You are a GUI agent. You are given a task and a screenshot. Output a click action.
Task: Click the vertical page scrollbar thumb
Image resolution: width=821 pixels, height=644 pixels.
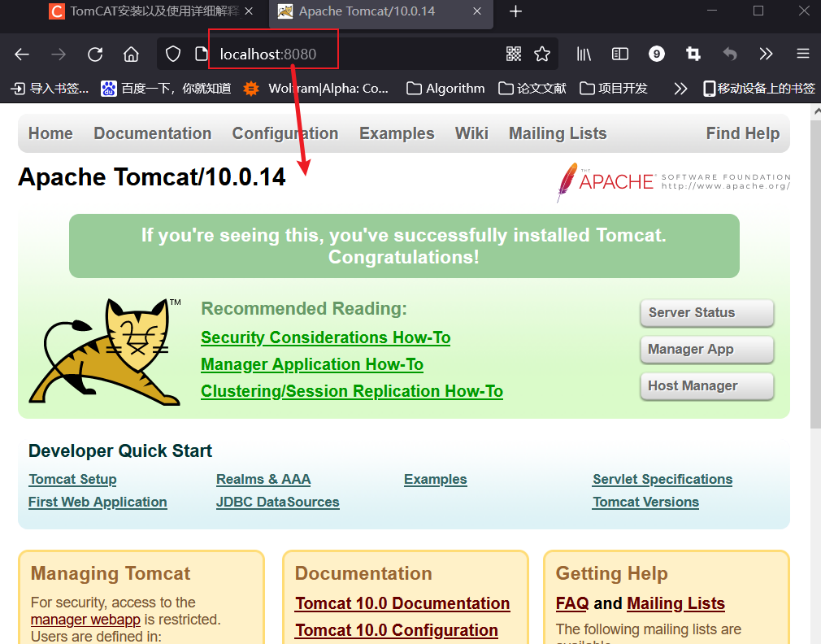(816, 275)
